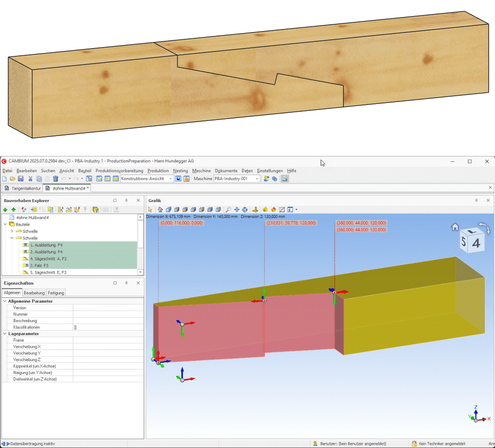Click the pin icon on the Eigenschaften panel

(126, 283)
